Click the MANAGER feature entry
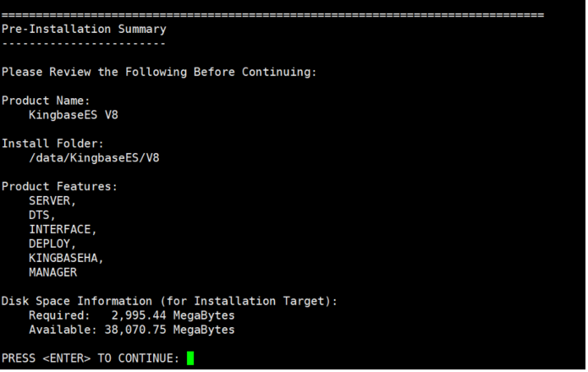 click(x=52, y=272)
